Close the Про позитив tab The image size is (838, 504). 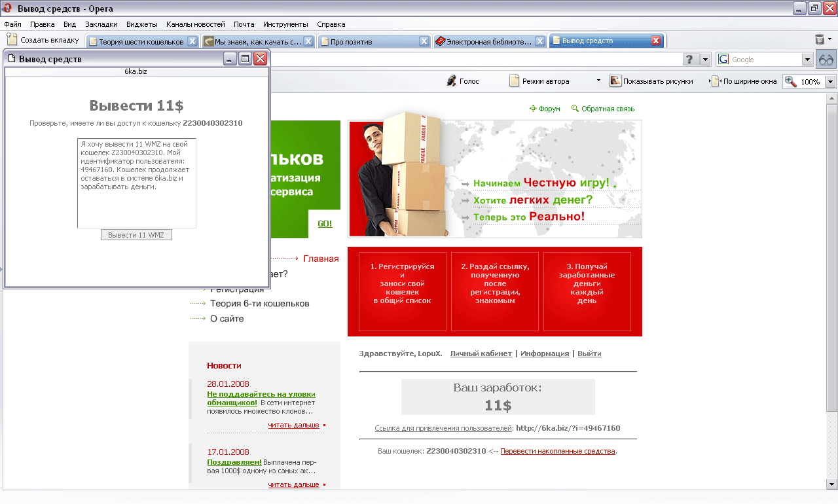(424, 41)
